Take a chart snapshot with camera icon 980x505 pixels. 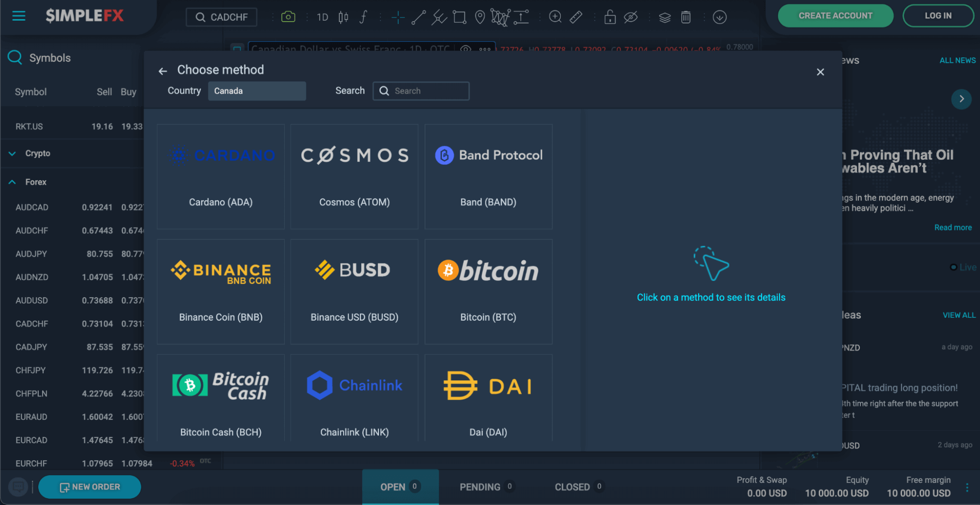288,17
